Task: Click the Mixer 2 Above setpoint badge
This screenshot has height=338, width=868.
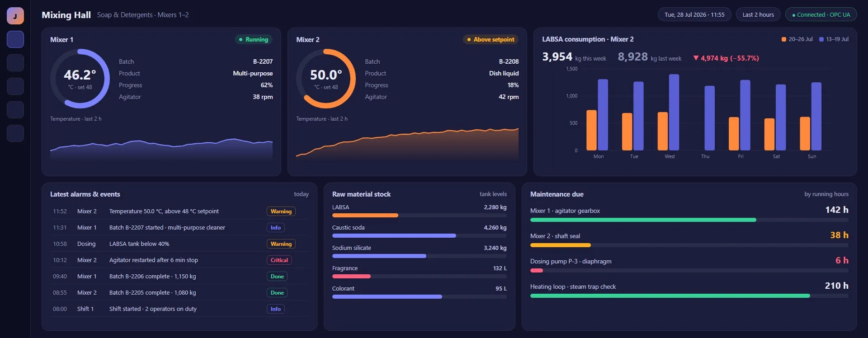Action: (491, 39)
